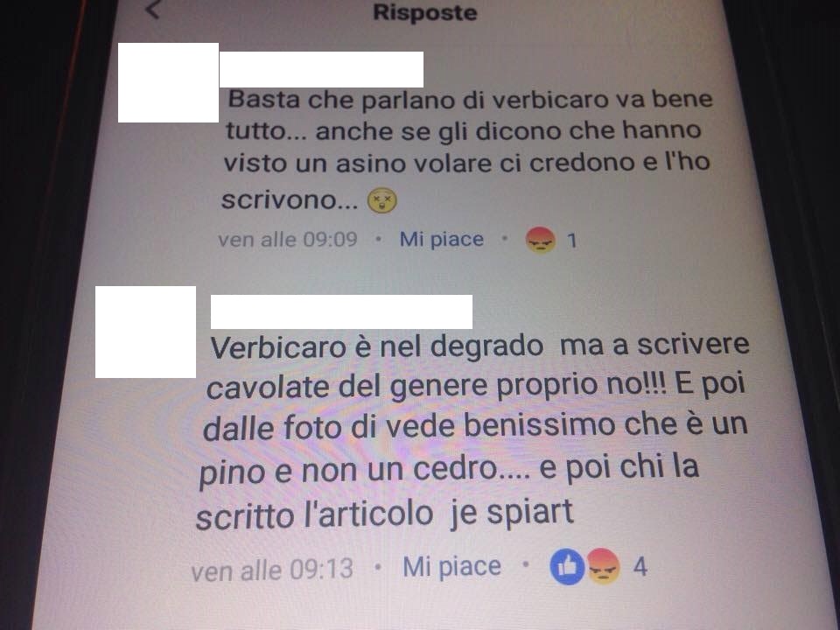Tap the dizzy face emoji after scrivono

382,201
